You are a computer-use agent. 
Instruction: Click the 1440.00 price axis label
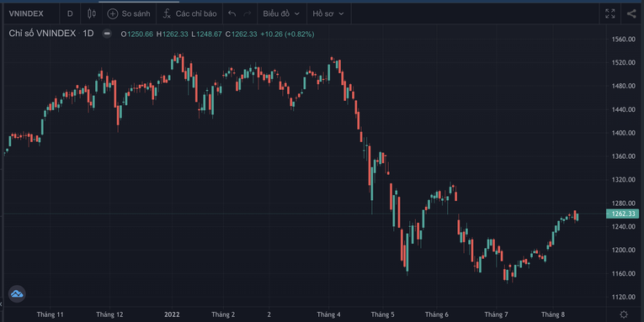pyautogui.click(x=624, y=109)
